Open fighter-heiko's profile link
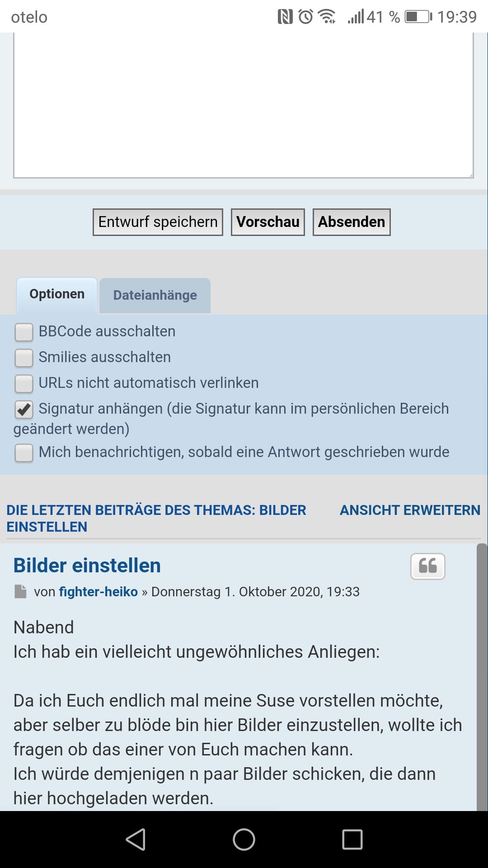488x868 pixels. tap(99, 591)
